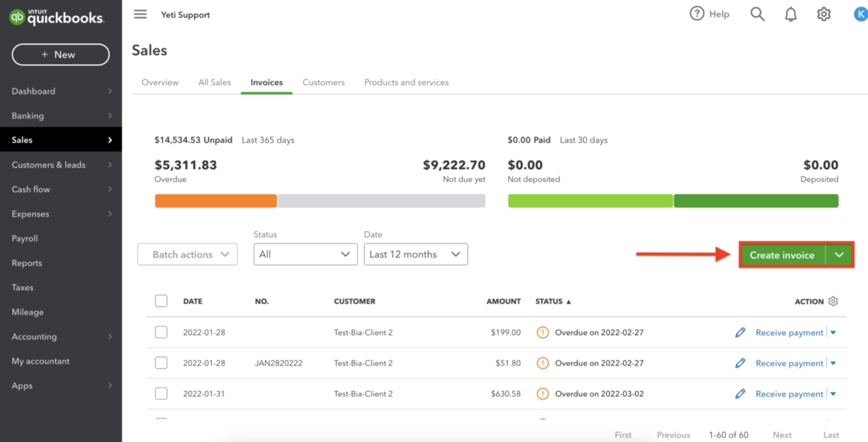Expand the Banking sidebar chevron

(110, 115)
